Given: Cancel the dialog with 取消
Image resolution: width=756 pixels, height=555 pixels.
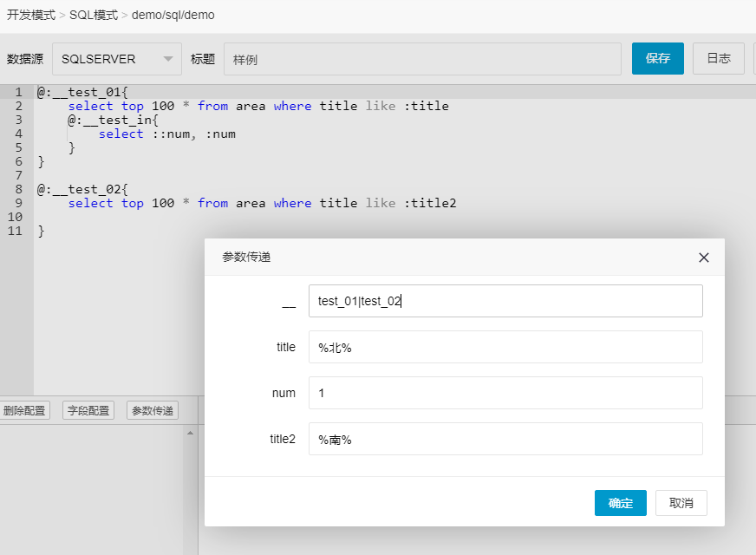Looking at the screenshot, I should click(681, 503).
